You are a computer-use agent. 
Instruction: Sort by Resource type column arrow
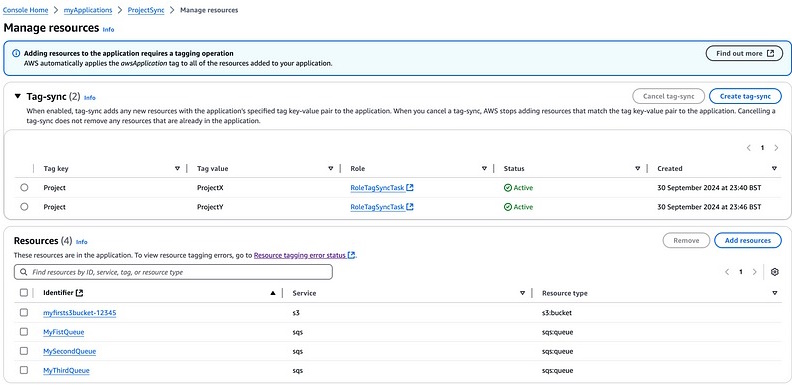click(x=774, y=293)
